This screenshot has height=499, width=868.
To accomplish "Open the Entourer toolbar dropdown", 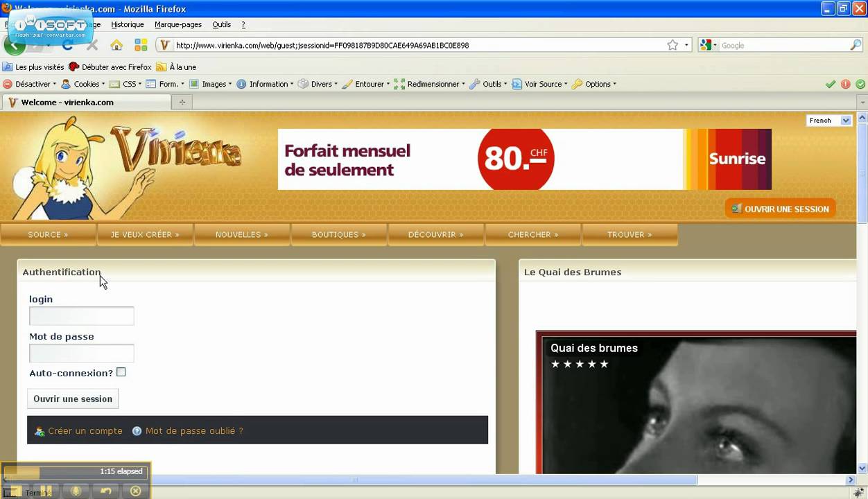I will [x=366, y=84].
